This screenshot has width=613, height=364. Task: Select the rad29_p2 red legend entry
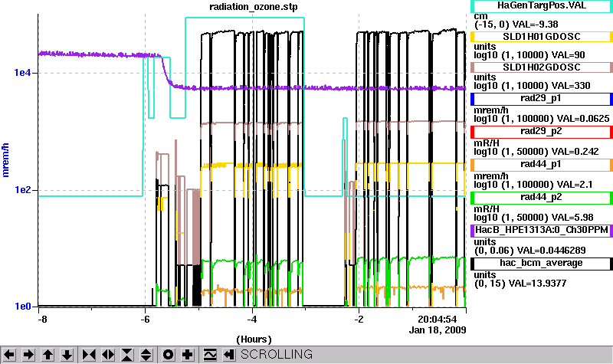[542, 132]
